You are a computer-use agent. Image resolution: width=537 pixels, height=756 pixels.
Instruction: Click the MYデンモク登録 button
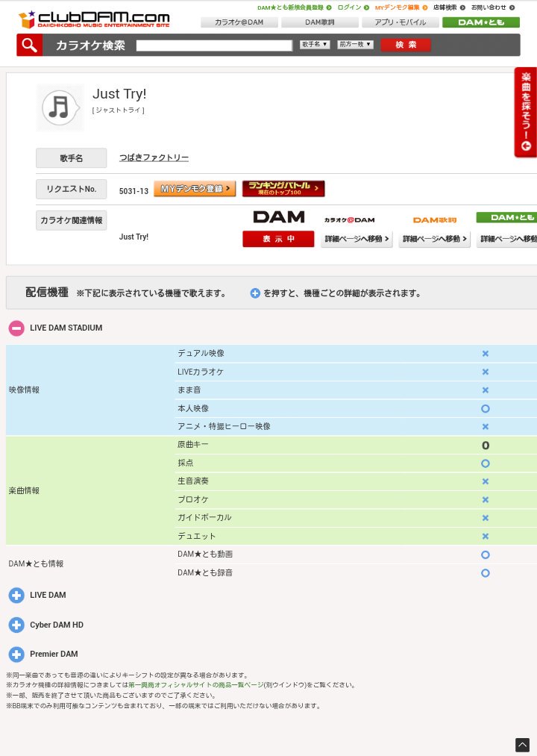point(195,189)
